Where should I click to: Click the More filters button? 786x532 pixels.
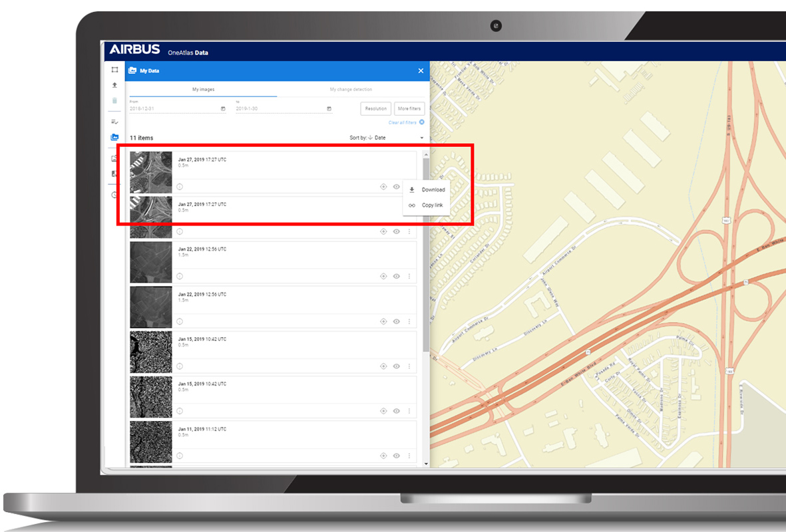pos(409,108)
